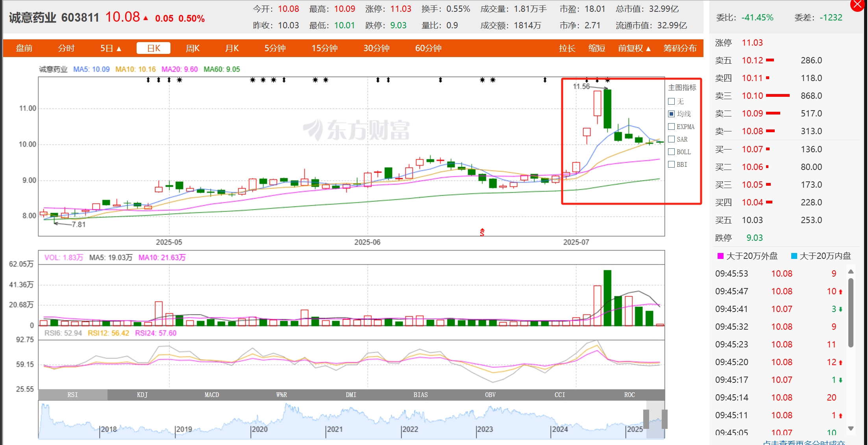
Task: Select the BIAS indicator tab
Action: (420, 395)
